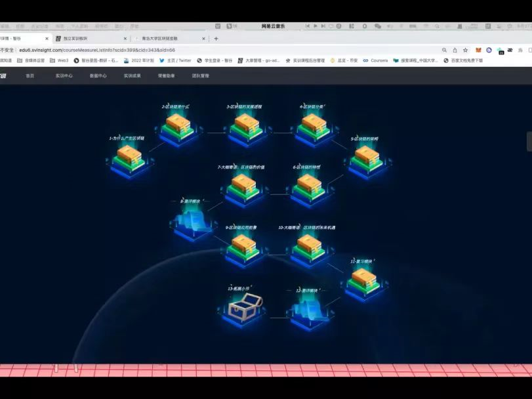Image resolution: width=532 pixels, height=399 pixels.
Task: Open 实训中心 in the site navigation
Action: point(64,75)
